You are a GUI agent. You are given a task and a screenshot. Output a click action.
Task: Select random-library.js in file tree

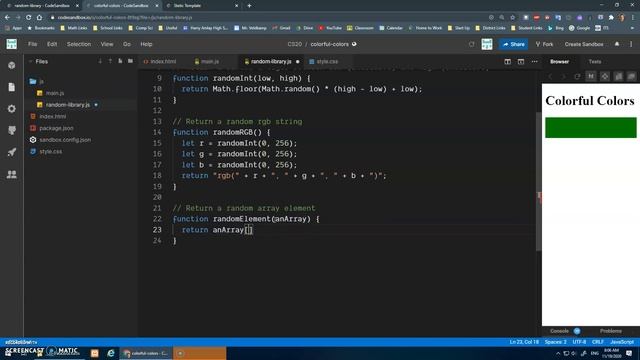coord(67,105)
